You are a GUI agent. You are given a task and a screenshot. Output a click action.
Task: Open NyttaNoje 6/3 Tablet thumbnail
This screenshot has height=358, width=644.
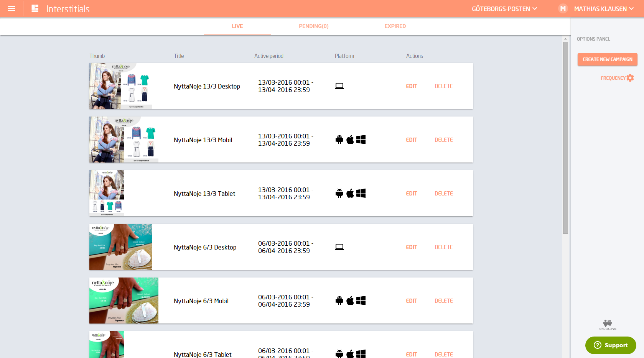point(107,345)
